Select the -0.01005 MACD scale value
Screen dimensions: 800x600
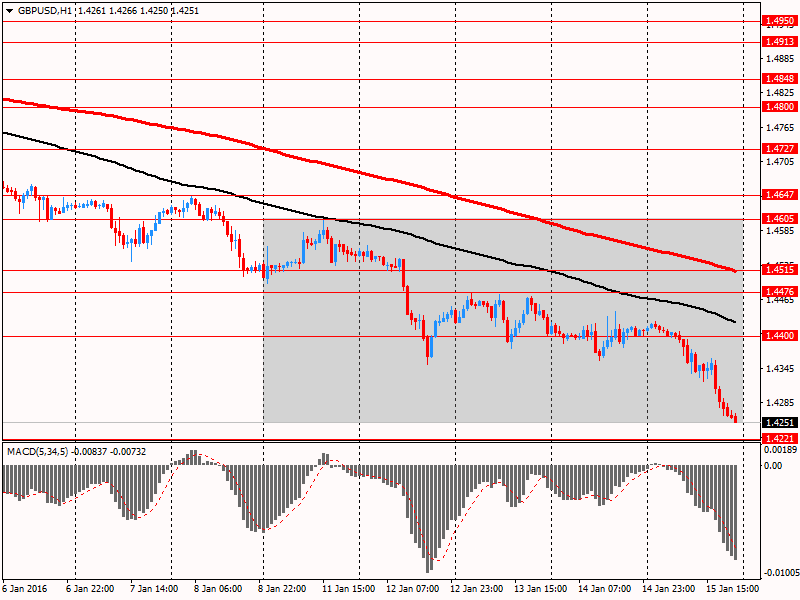pyautogui.click(x=781, y=573)
